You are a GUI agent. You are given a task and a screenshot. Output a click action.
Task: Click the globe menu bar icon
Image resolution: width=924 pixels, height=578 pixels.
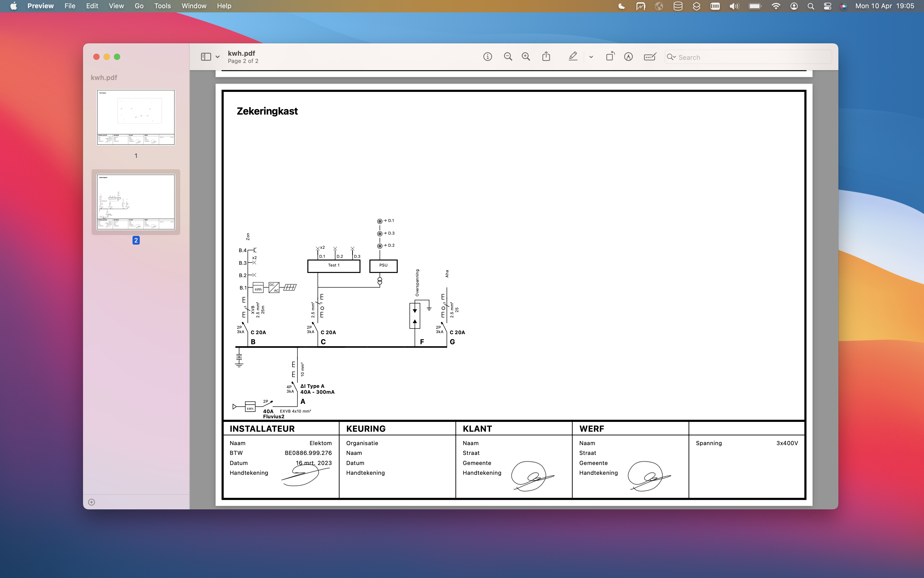[x=659, y=6]
